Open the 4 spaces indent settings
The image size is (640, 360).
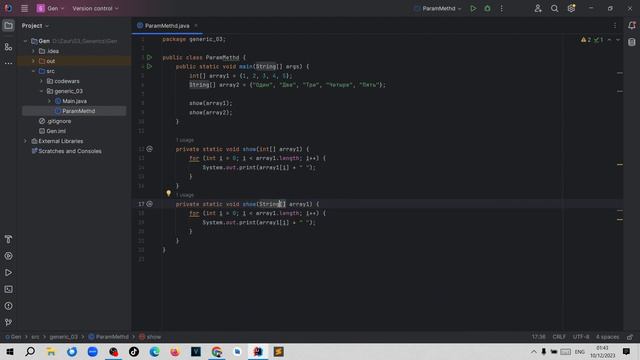(x=607, y=337)
